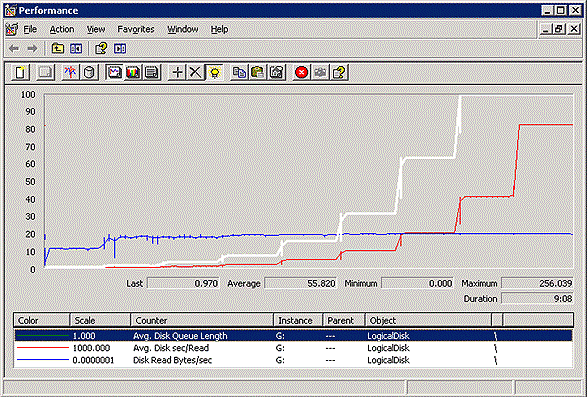Open the graph Properties icon
The height and width of the screenshot is (397, 587).
pos(277,72)
